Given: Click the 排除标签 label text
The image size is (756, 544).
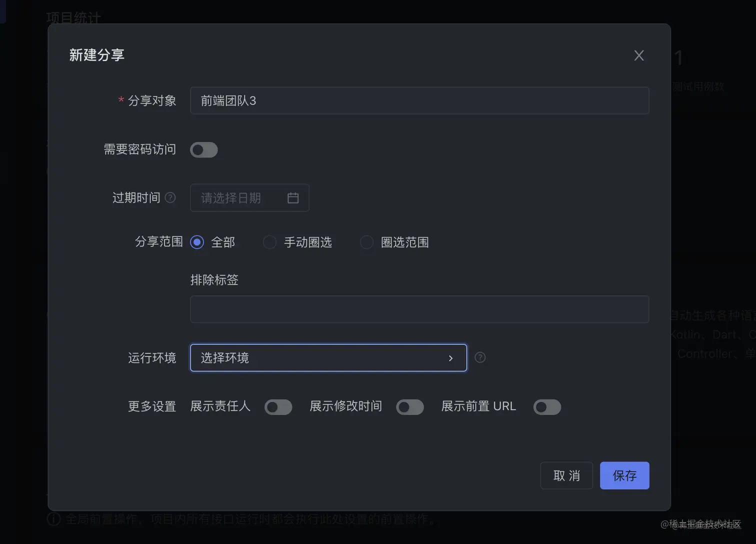Looking at the screenshot, I should [214, 280].
